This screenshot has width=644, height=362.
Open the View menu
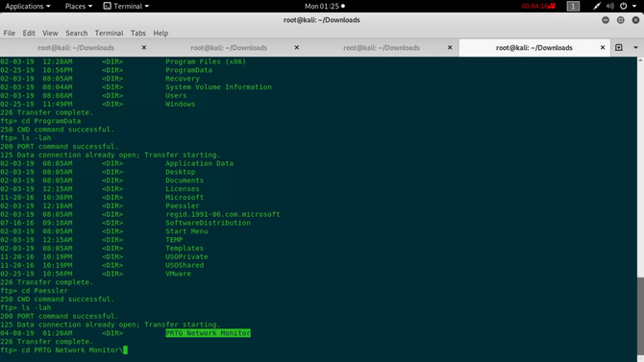click(x=50, y=33)
